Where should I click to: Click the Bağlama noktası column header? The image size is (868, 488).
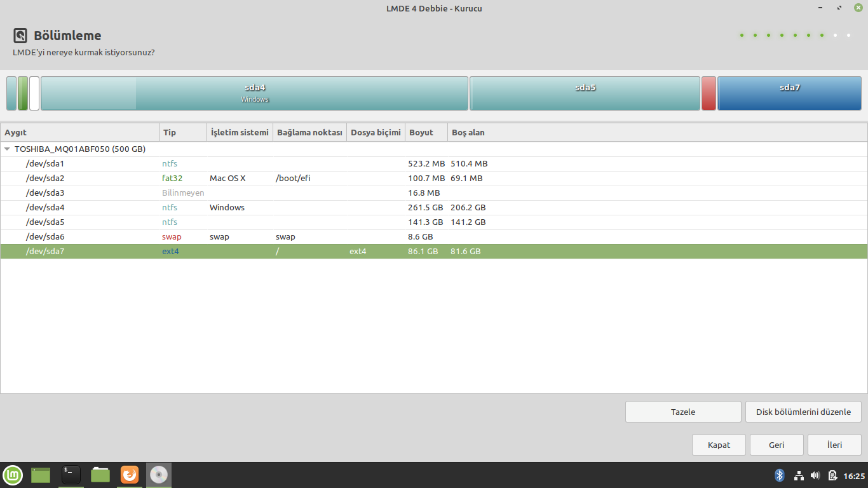coord(310,132)
